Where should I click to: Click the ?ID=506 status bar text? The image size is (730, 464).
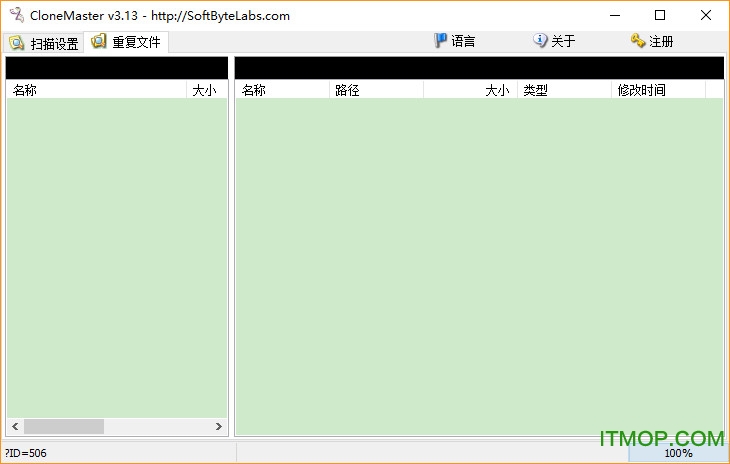[x=26, y=453]
